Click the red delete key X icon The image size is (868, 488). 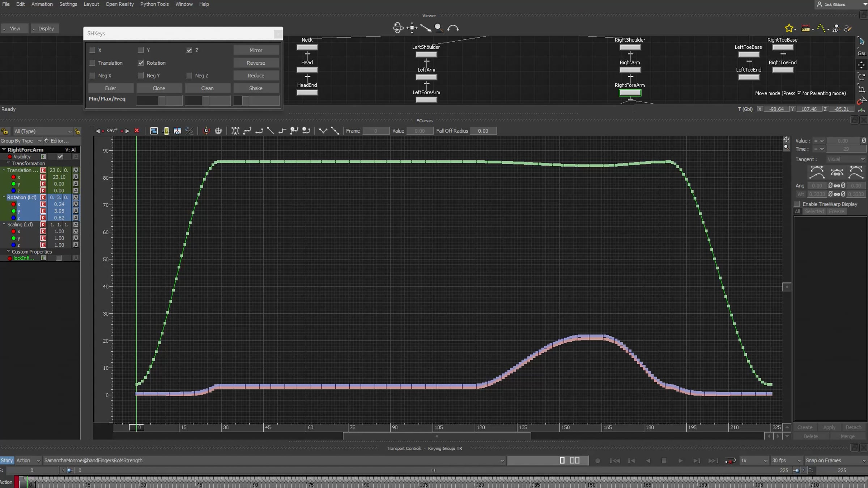tap(137, 131)
